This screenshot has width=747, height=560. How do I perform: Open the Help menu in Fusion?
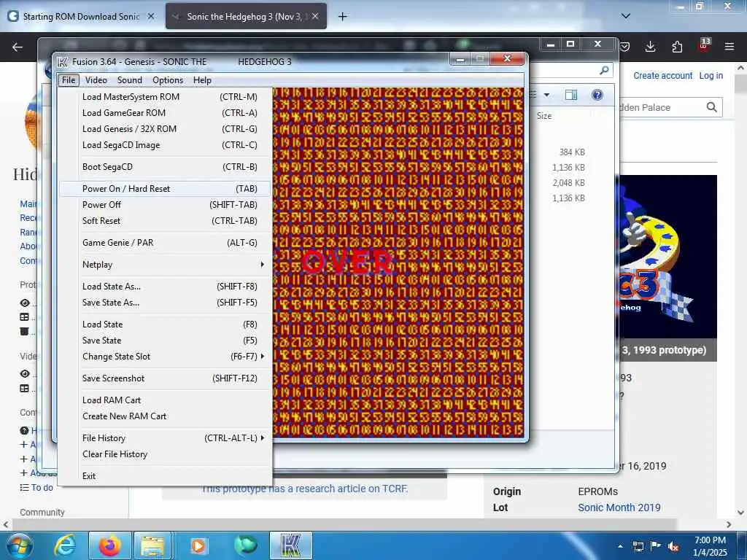[x=202, y=80]
